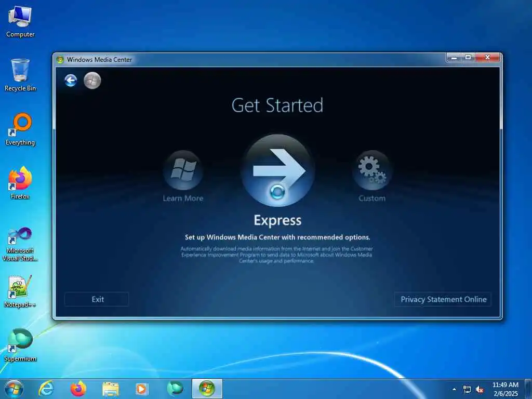Go back using the blue back arrow
532x399 pixels.
pyautogui.click(x=71, y=81)
